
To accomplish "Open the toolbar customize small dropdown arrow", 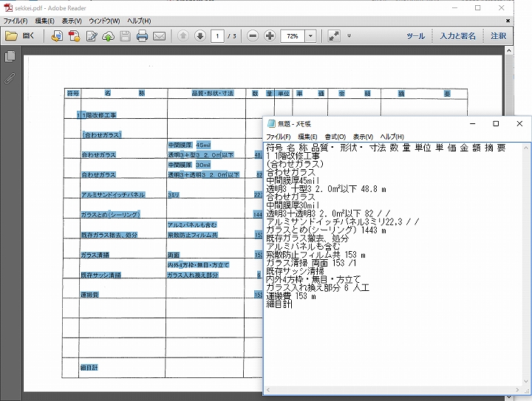I will pos(349,35).
